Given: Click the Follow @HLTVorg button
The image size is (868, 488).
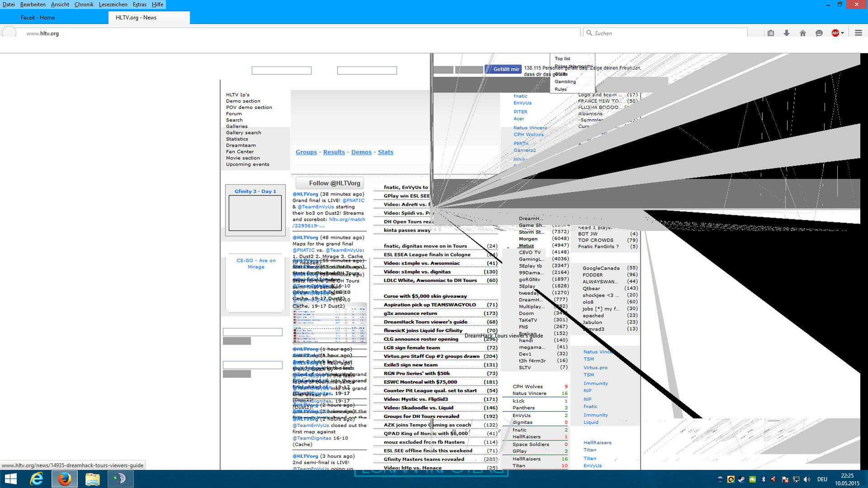Looking at the screenshot, I should tap(330, 183).
